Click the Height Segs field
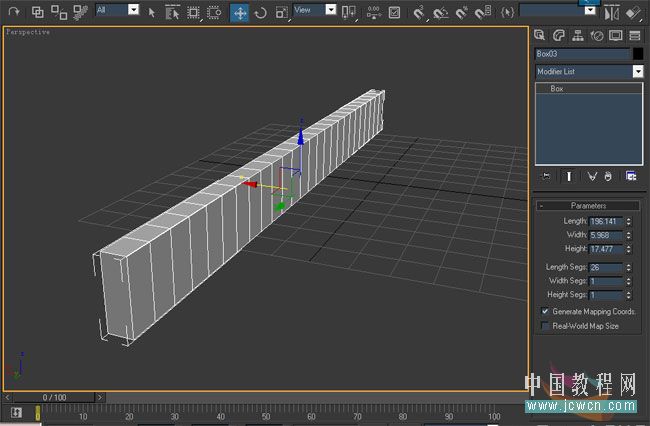This screenshot has height=426, width=650. (606, 295)
